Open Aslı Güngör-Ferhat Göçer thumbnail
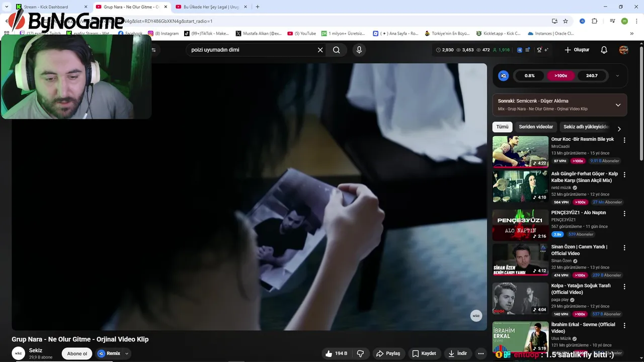The height and width of the screenshot is (362, 644). 520,186
